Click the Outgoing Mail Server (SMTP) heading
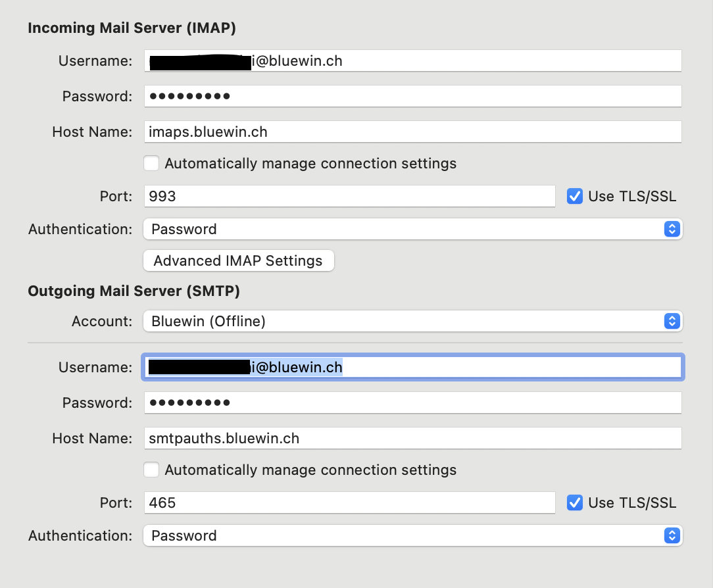The height and width of the screenshot is (588, 713). (x=134, y=291)
